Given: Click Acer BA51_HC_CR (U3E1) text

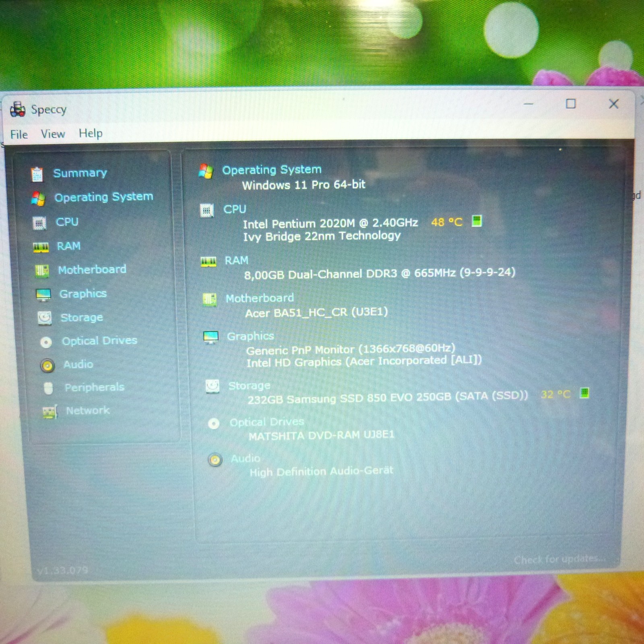Looking at the screenshot, I should click(317, 312).
